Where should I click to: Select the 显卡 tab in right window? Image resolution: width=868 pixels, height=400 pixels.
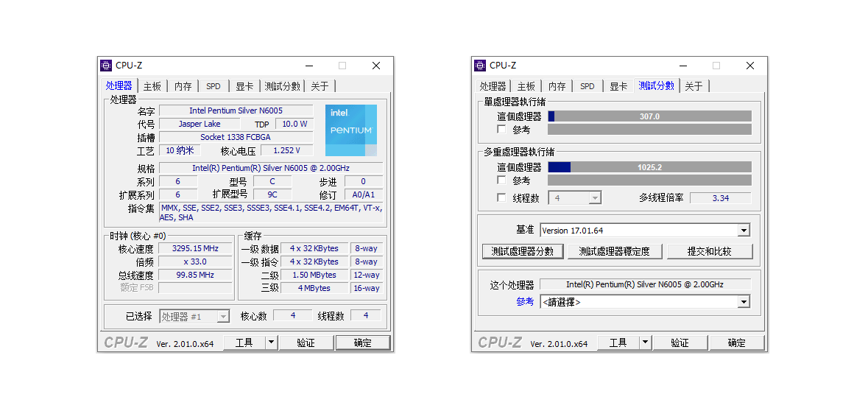click(x=618, y=86)
